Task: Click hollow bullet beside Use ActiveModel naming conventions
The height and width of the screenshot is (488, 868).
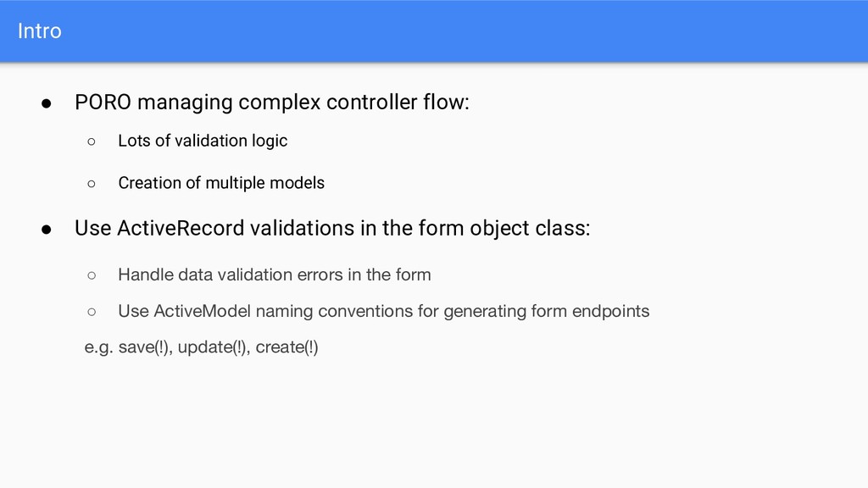Action: (92, 312)
